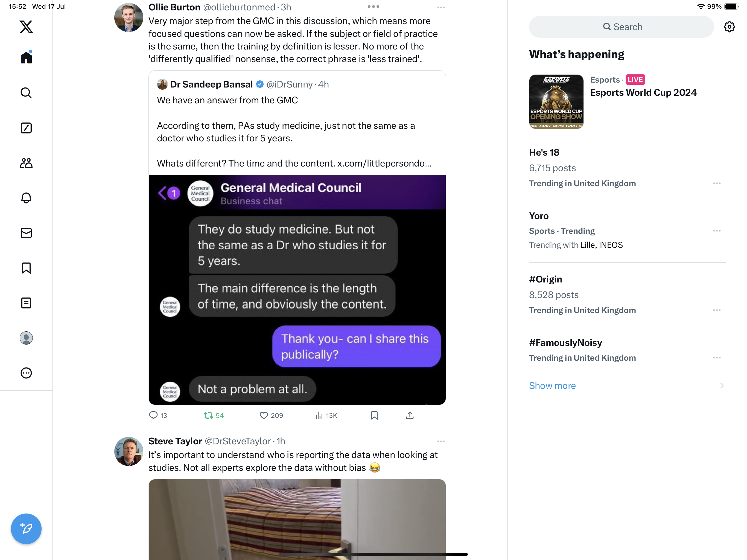This screenshot has width=747, height=560.
Task: Open more options for Steve Taylor's post
Action: pyautogui.click(x=441, y=441)
